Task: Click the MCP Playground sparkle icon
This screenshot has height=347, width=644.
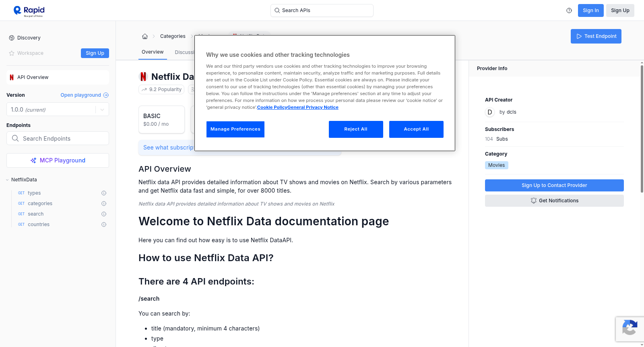Action: 33,160
